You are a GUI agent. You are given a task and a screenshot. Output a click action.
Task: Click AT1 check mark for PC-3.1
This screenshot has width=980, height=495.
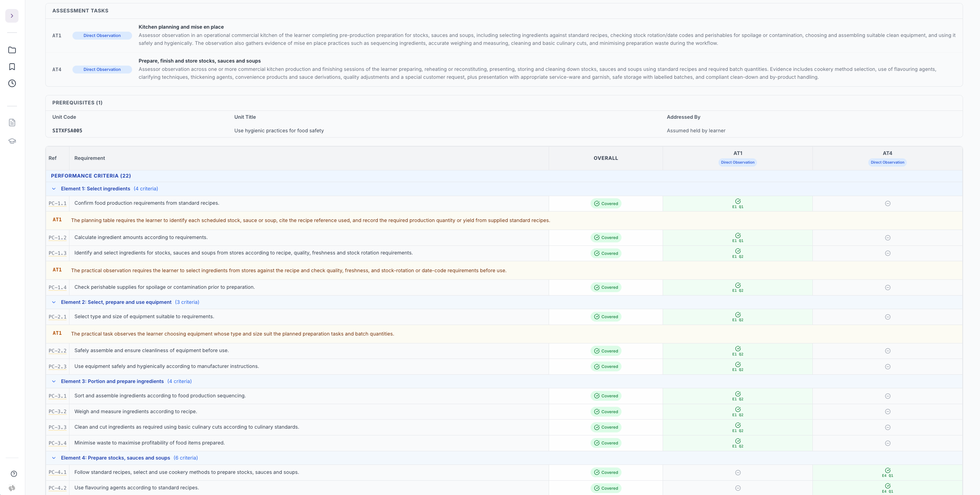[x=738, y=394]
